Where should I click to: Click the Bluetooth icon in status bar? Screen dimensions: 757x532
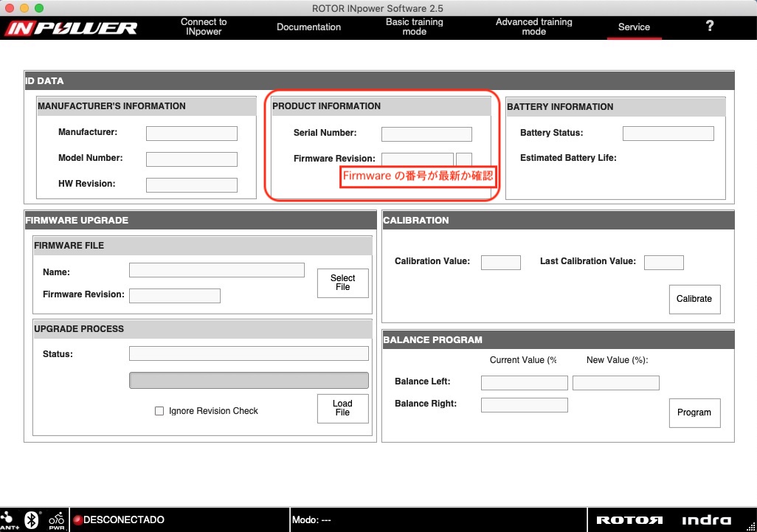coord(32,519)
